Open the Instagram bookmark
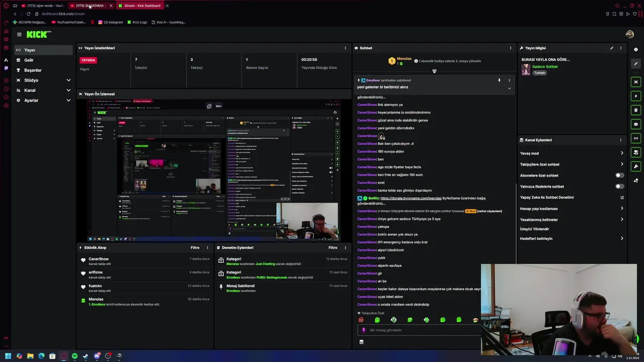The width and height of the screenshot is (644, 362). [x=111, y=22]
